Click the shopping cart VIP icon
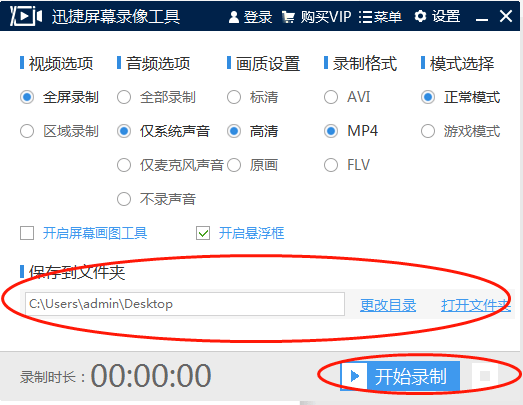This screenshot has height=405, width=523. pos(289,17)
